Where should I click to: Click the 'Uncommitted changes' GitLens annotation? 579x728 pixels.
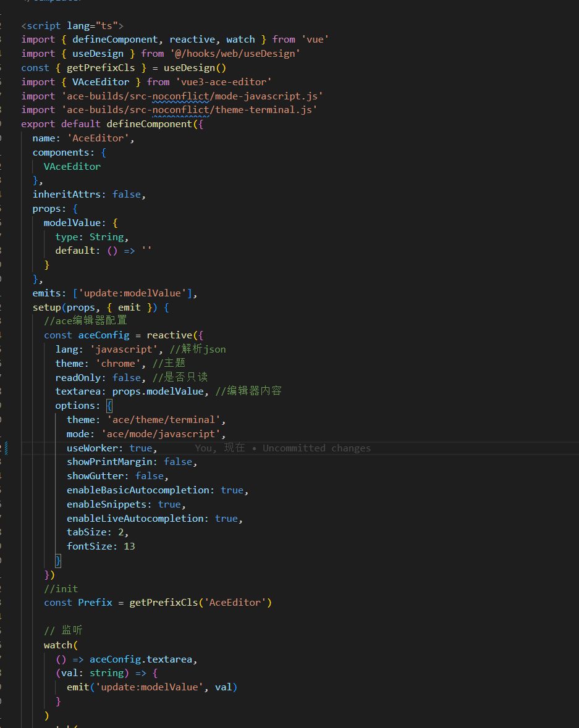point(316,448)
